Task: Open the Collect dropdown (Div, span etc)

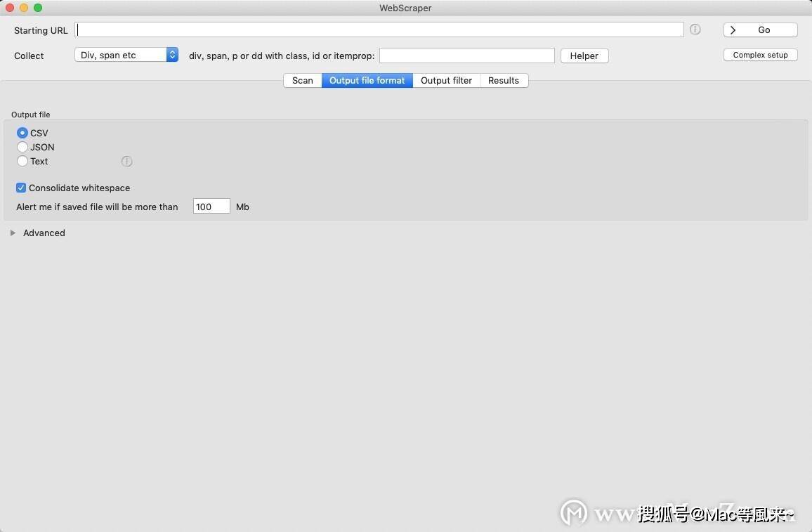Action: [x=126, y=55]
